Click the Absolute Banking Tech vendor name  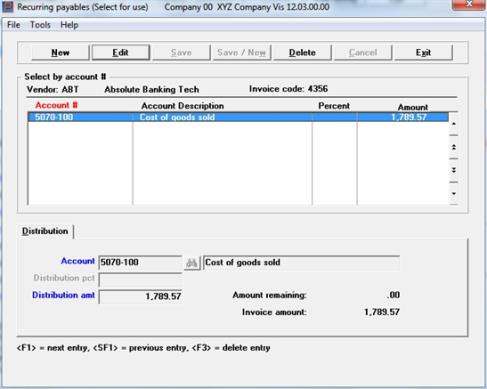[x=152, y=89]
